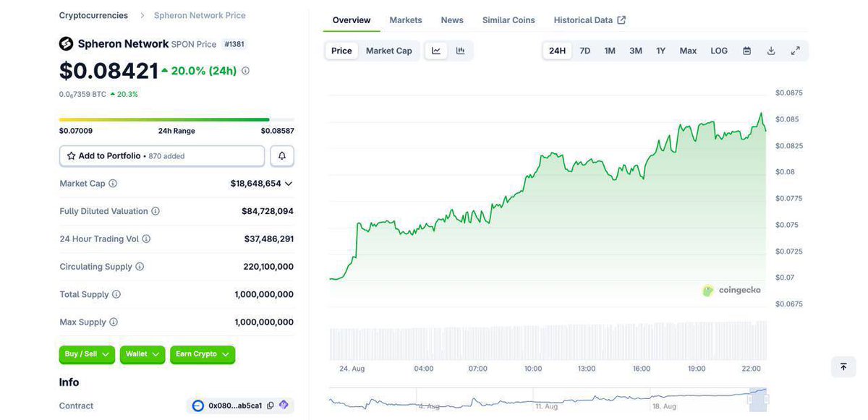Screen dimensions: 868x420
Task: Select the 1Y time range
Action: coord(661,51)
